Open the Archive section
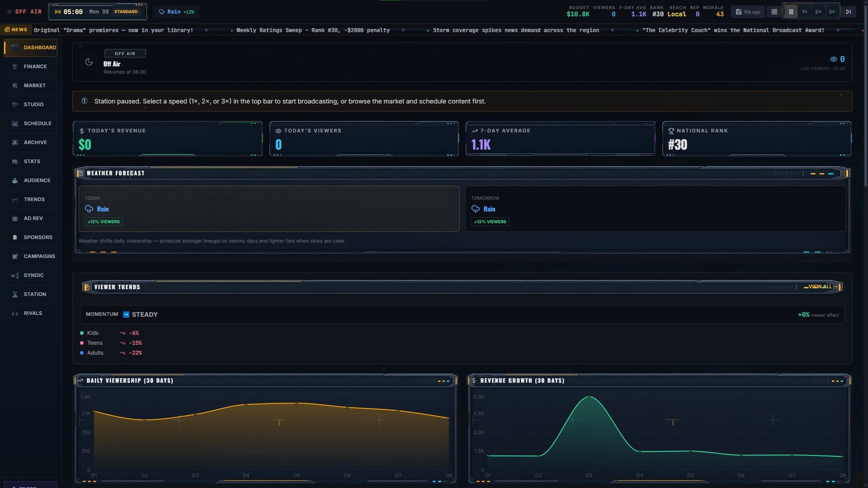 (31, 142)
